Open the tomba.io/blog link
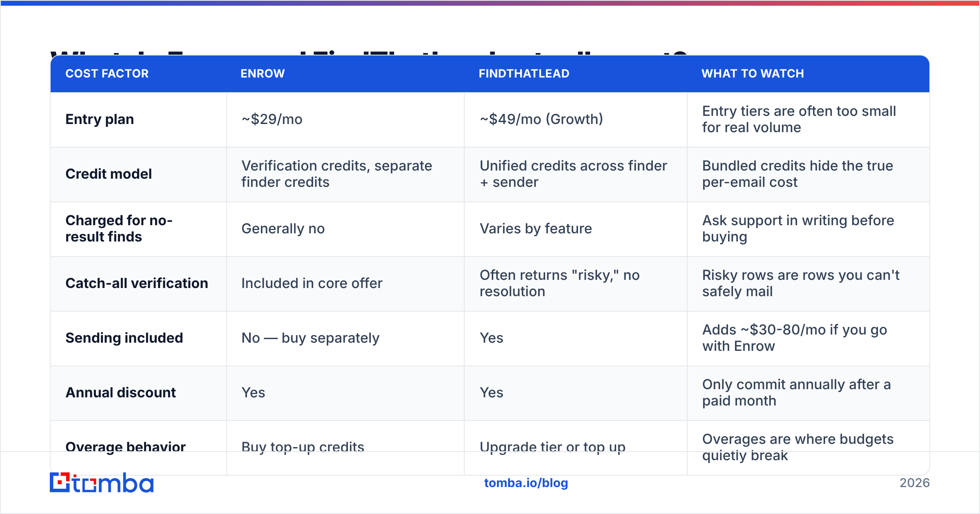 click(x=526, y=483)
